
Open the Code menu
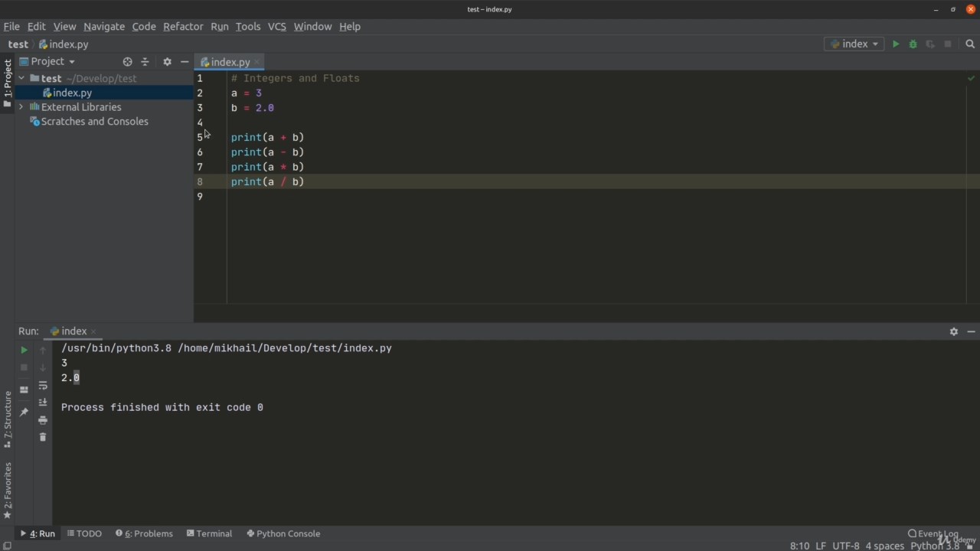tap(144, 26)
